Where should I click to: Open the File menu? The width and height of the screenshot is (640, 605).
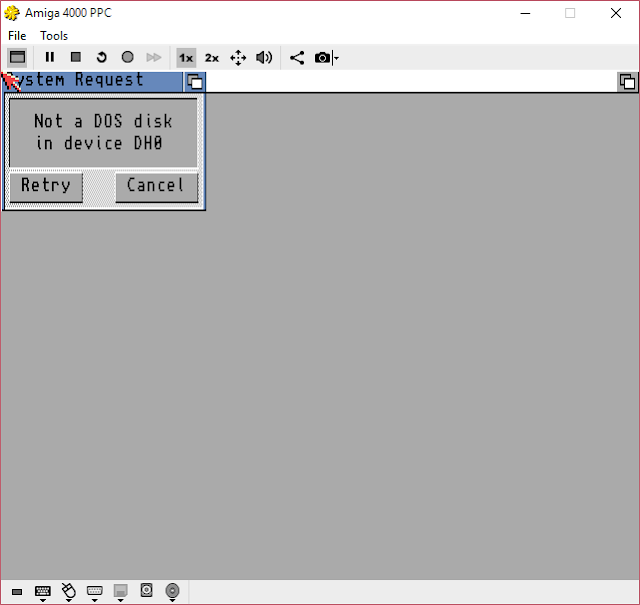pos(17,36)
